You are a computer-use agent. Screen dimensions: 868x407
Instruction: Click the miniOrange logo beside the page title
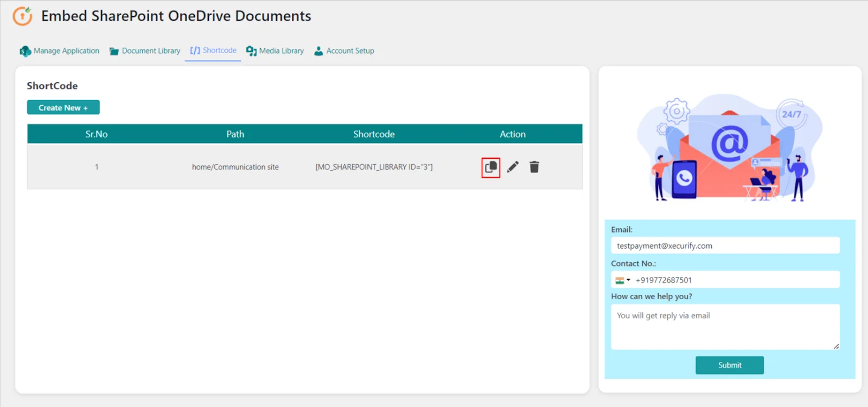click(23, 16)
